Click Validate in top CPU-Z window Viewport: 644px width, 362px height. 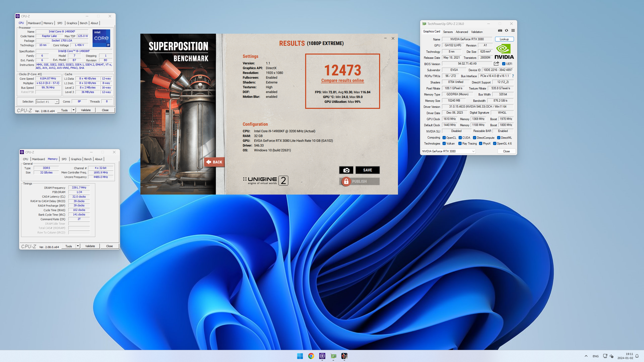pos(86,110)
